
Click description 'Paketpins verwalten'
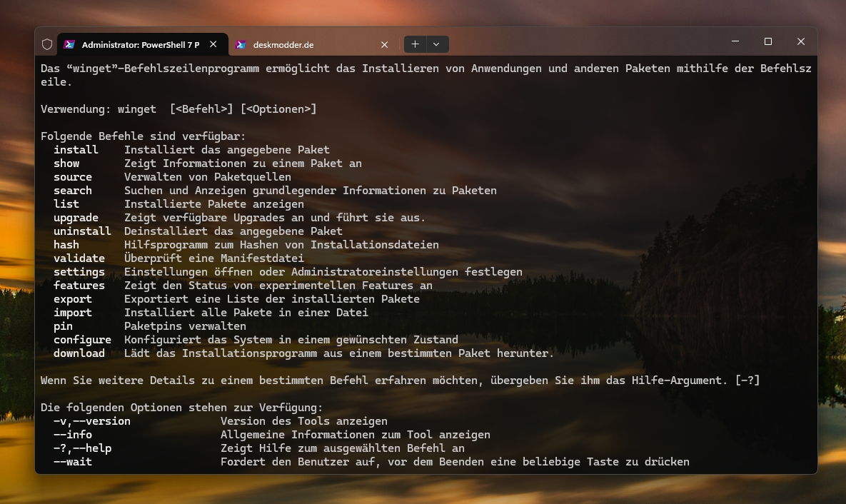[x=185, y=326]
